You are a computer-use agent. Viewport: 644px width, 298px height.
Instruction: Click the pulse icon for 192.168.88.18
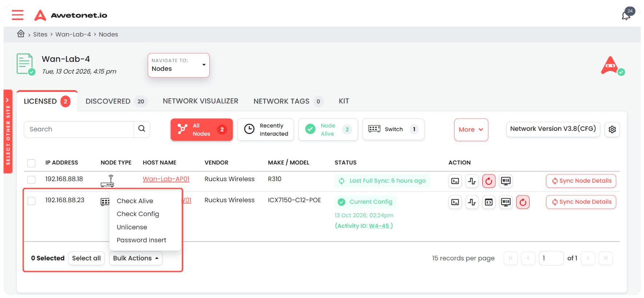pyautogui.click(x=472, y=181)
